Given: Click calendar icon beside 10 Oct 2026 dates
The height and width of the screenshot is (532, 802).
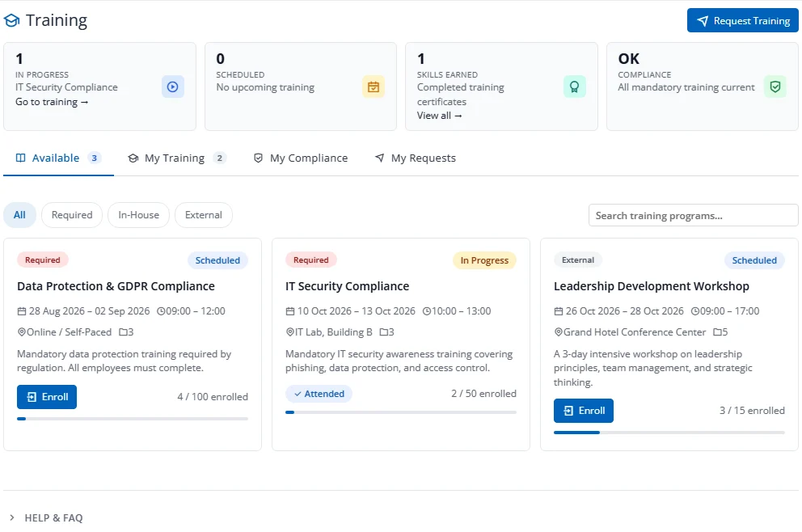Looking at the screenshot, I should (x=290, y=311).
